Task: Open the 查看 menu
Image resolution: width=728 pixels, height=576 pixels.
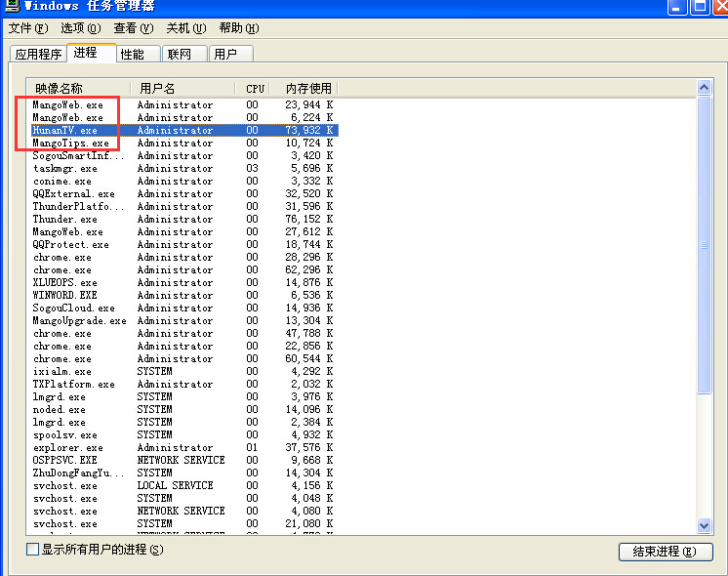Action: click(133, 28)
